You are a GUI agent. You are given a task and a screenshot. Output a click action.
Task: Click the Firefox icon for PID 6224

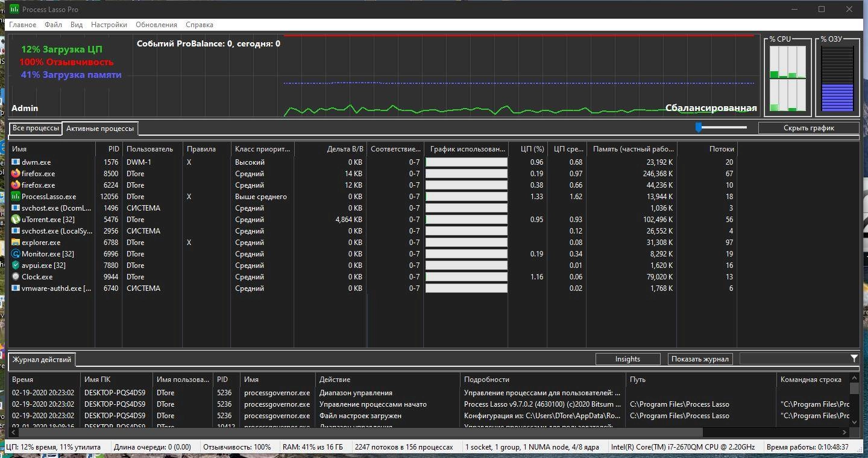click(16, 185)
